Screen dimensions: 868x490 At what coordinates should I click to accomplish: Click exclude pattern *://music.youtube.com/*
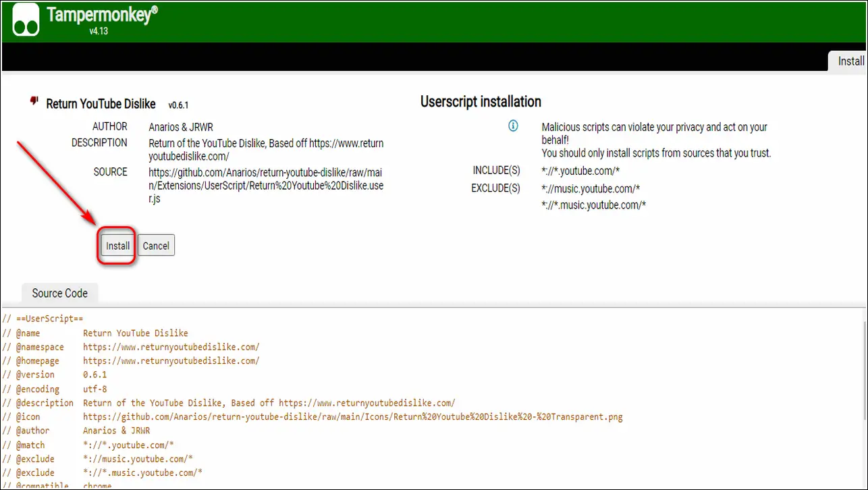coord(591,188)
